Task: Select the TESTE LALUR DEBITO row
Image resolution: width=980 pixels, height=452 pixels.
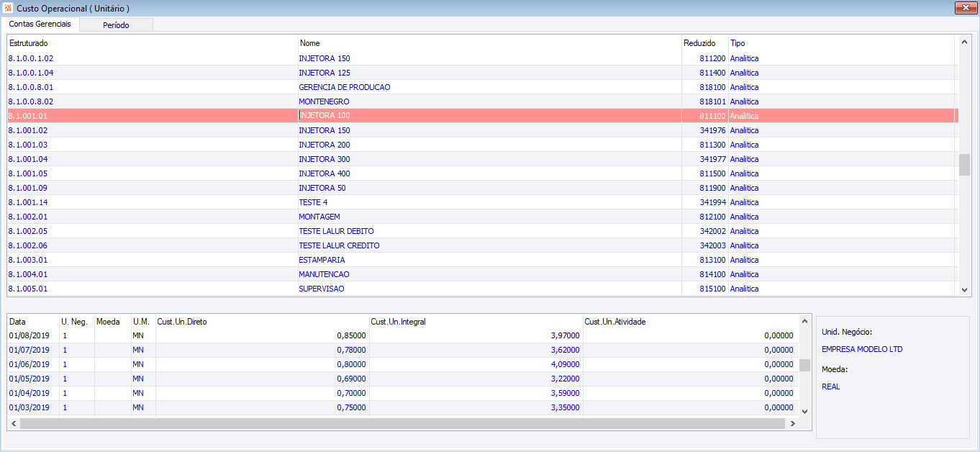Action: (x=482, y=231)
